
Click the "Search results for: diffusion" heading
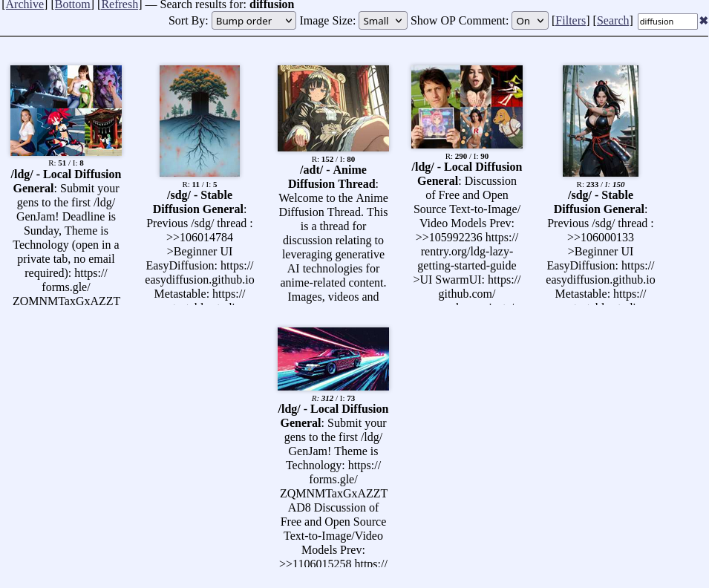point(227,5)
